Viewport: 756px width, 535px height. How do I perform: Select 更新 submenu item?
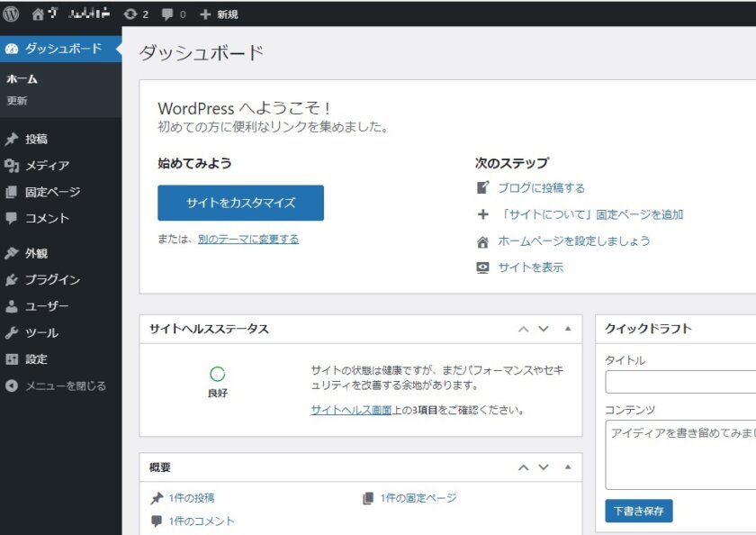[x=17, y=101]
